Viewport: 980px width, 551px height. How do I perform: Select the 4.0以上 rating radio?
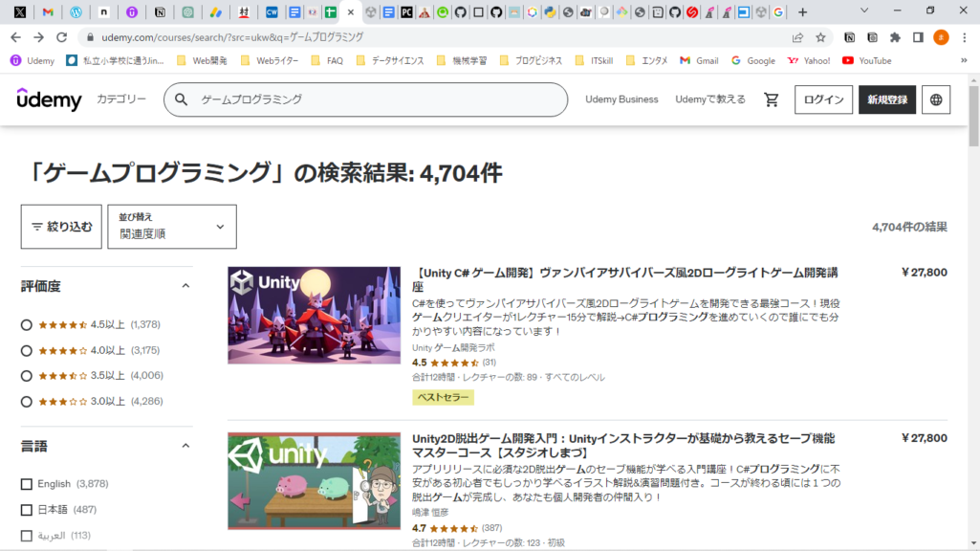26,351
